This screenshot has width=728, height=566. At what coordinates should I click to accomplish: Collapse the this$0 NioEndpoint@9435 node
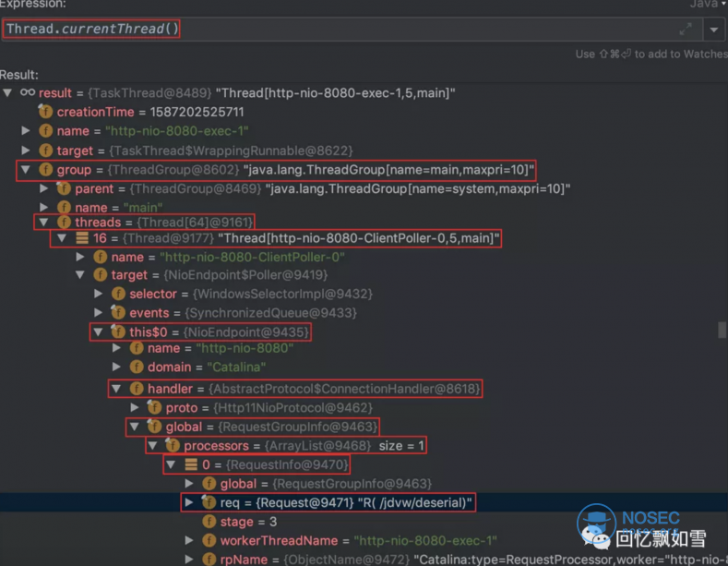[98, 331]
